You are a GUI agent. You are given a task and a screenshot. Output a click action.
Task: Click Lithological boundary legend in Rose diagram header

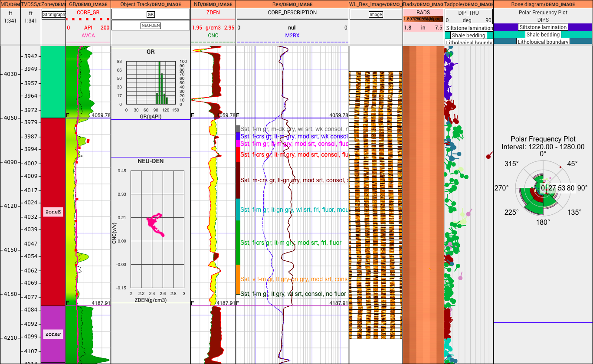point(543,42)
